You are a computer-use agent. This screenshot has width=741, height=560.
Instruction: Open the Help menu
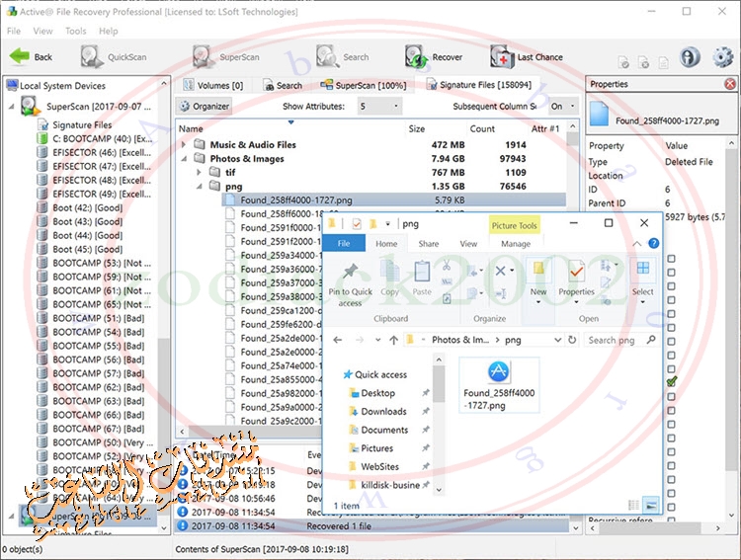pos(109,31)
